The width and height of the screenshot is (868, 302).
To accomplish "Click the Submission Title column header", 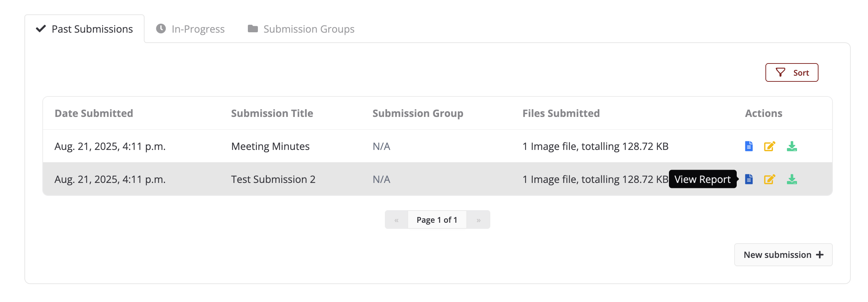I will 272,113.
